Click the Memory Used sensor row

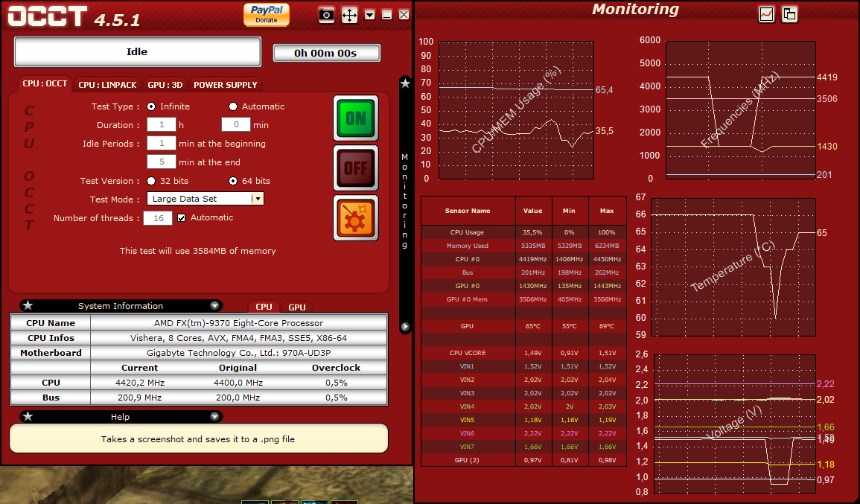click(x=523, y=246)
